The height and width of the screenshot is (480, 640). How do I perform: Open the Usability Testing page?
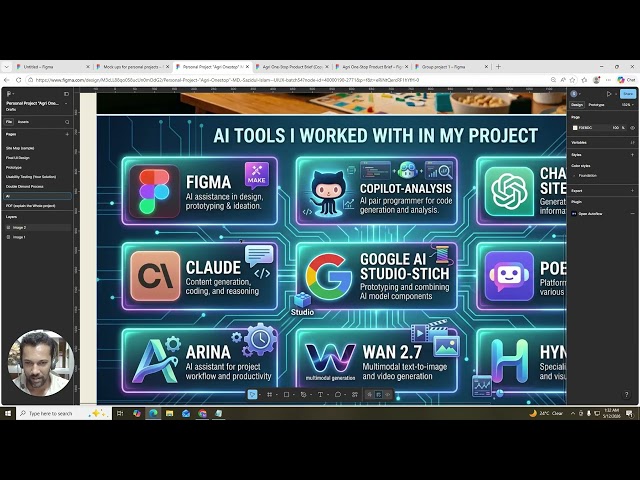[x=31, y=177]
